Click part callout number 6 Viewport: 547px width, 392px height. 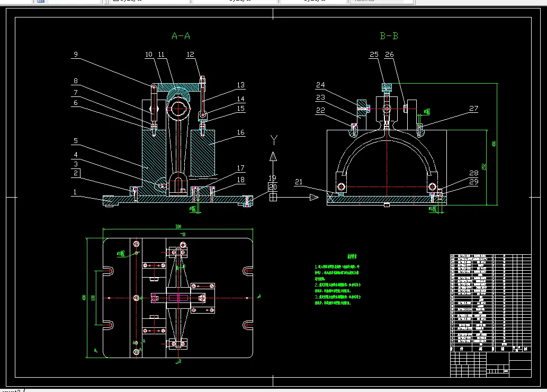click(76, 103)
